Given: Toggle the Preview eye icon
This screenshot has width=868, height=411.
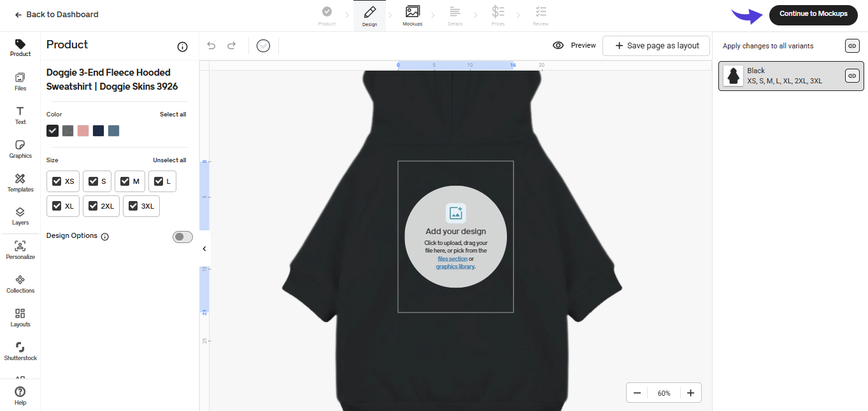Looking at the screenshot, I should pos(559,46).
